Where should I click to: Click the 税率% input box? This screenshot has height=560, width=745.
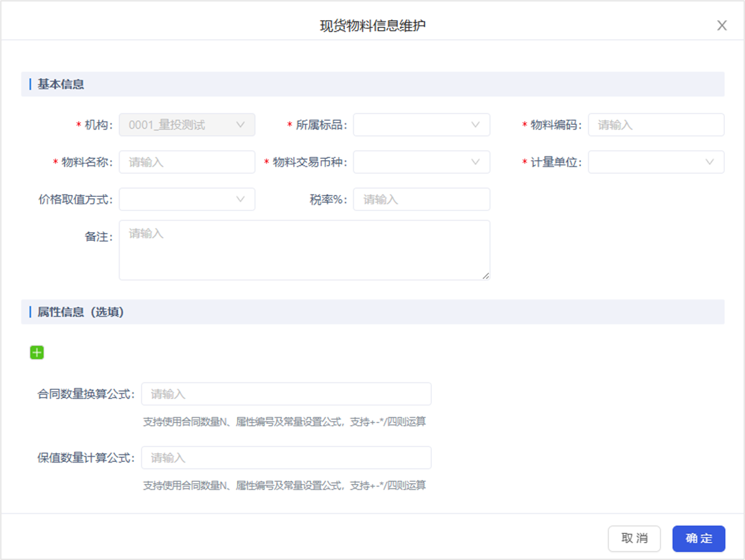[x=421, y=200]
